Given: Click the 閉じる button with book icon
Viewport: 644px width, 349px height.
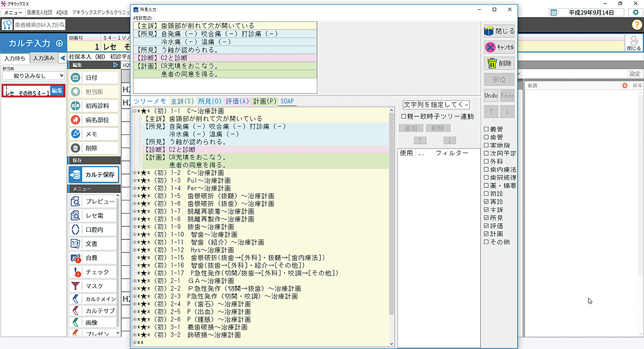Looking at the screenshot, I should [499, 31].
